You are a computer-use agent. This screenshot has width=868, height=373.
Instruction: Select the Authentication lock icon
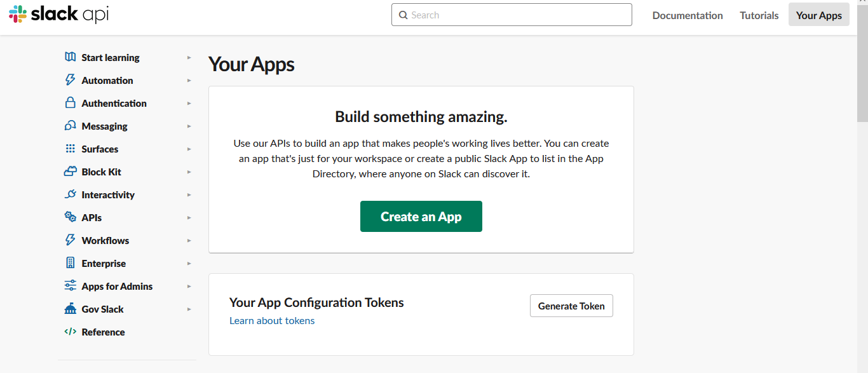70,103
